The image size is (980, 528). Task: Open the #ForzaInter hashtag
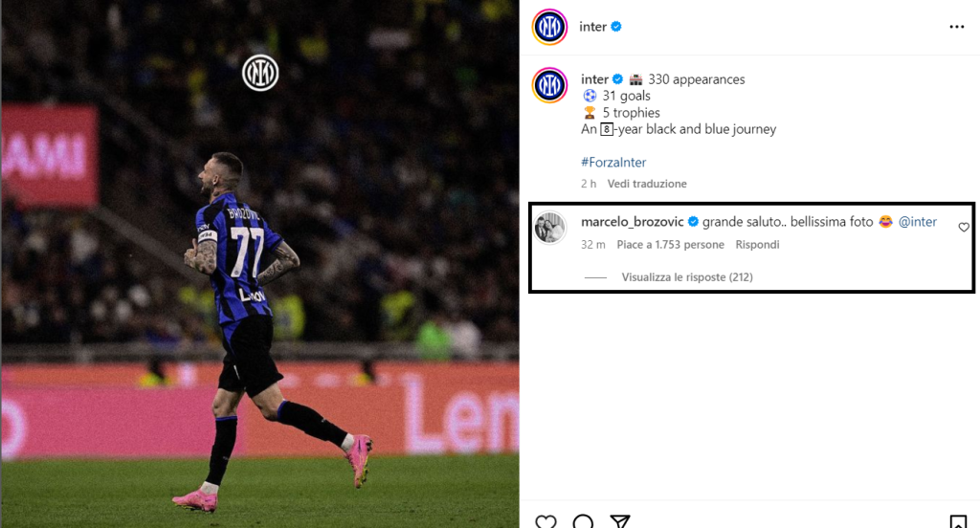[x=613, y=163]
